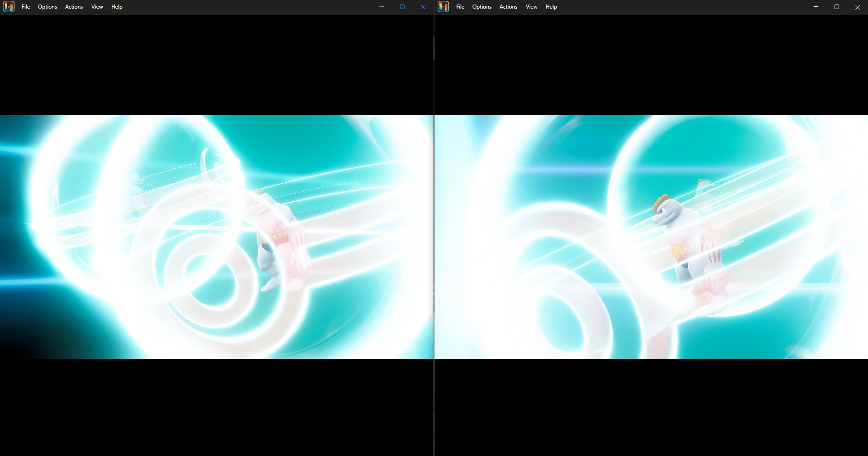Open Actions menu in right window

pos(508,7)
